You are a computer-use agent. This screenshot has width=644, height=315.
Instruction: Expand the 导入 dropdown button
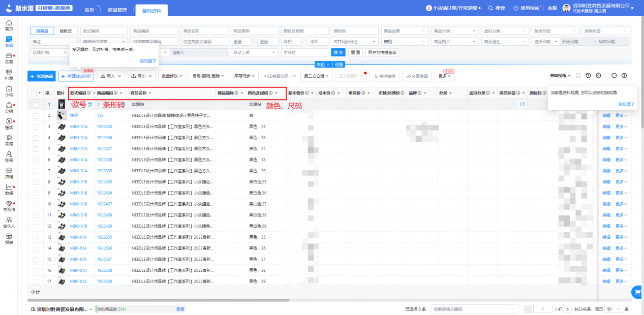click(x=111, y=76)
